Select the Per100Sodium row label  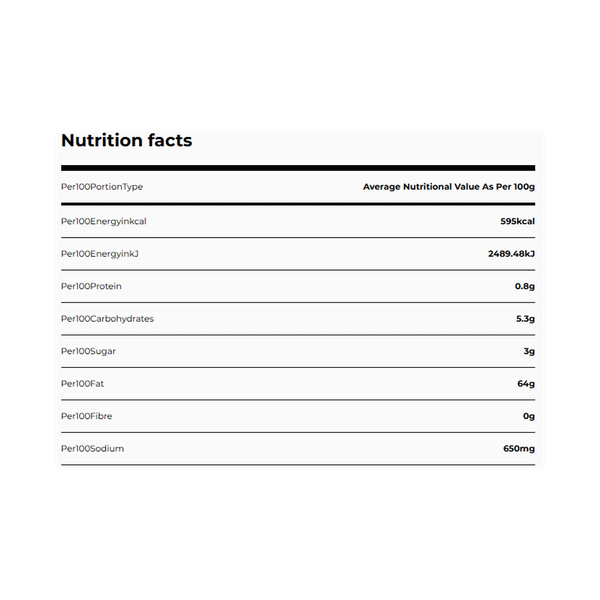[x=92, y=449]
